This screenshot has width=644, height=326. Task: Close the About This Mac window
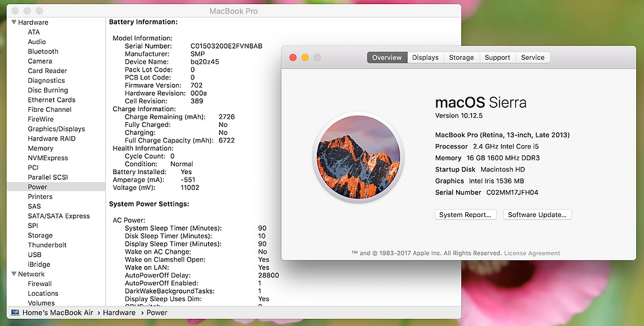(293, 57)
